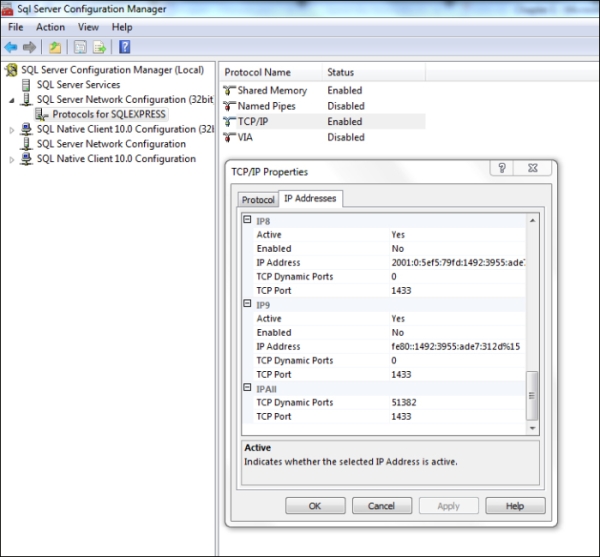Select the Shared Memory protocol icon

click(x=229, y=90)
